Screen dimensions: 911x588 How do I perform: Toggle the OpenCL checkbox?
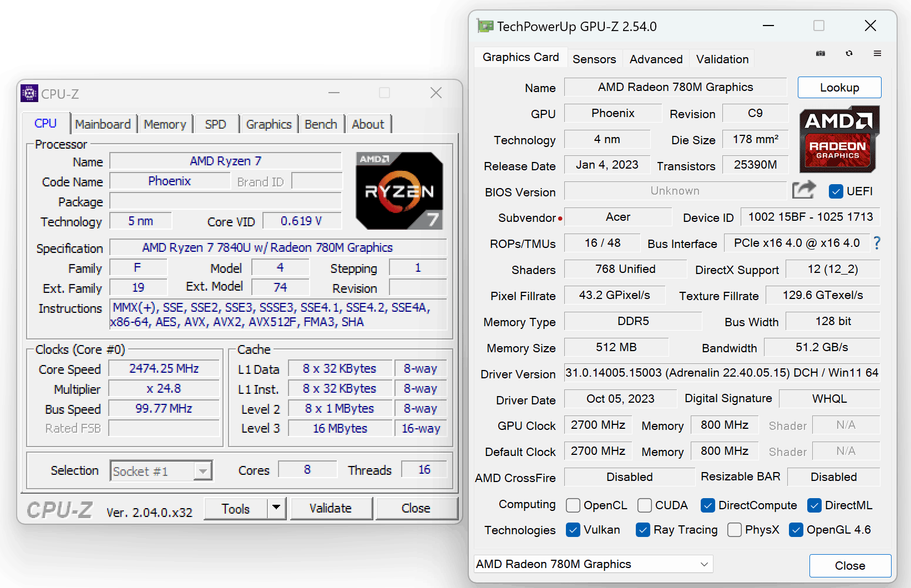tap(573, 505)
